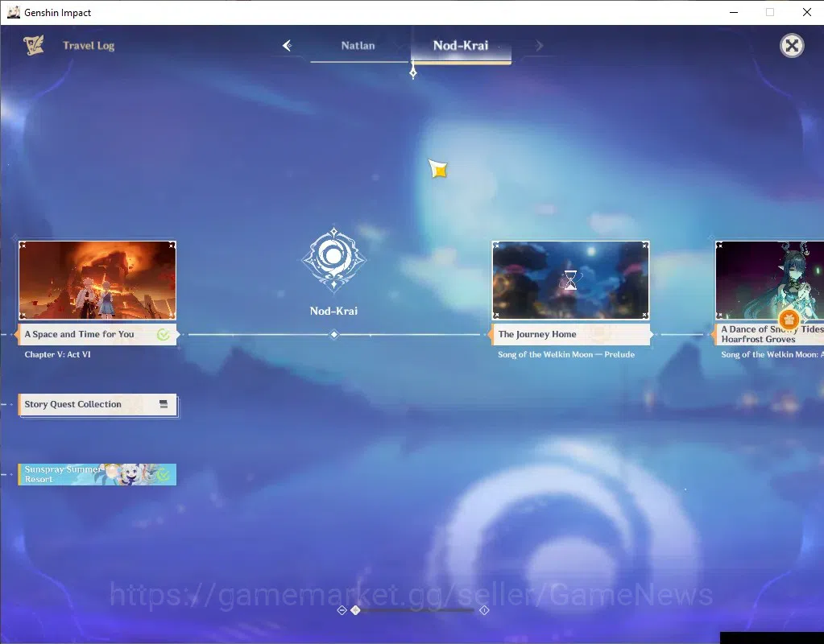Click the green completed checkmark on A Space and Time
Image resolution: width=824 pixels, height=644 pixels.
pos(164,335)
